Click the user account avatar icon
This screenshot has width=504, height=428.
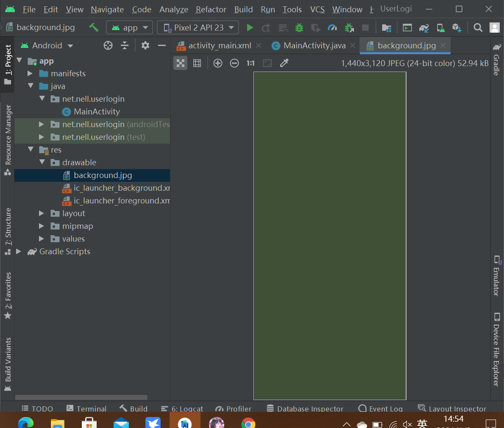click(494, 28)
